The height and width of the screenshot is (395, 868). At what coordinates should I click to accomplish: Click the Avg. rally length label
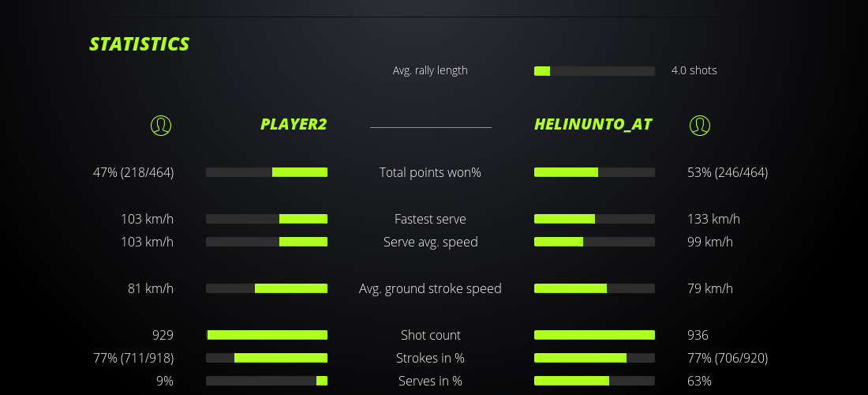[x=430, y=70]
